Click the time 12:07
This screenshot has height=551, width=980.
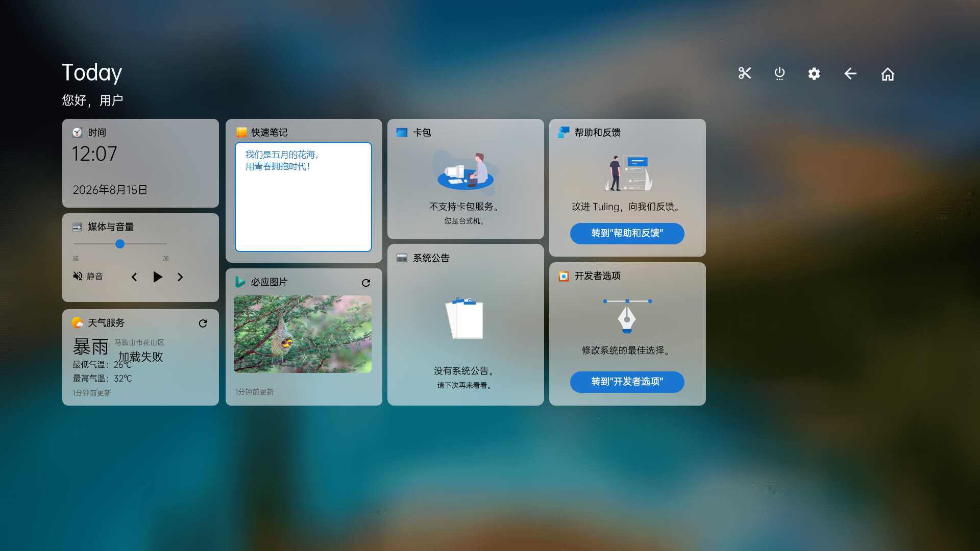coord(94,154)
